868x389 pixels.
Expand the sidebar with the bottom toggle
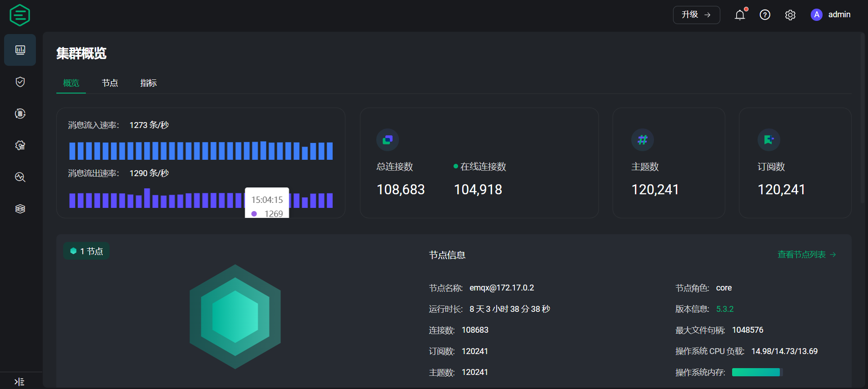pyautogui.click(x=20, y=382)
